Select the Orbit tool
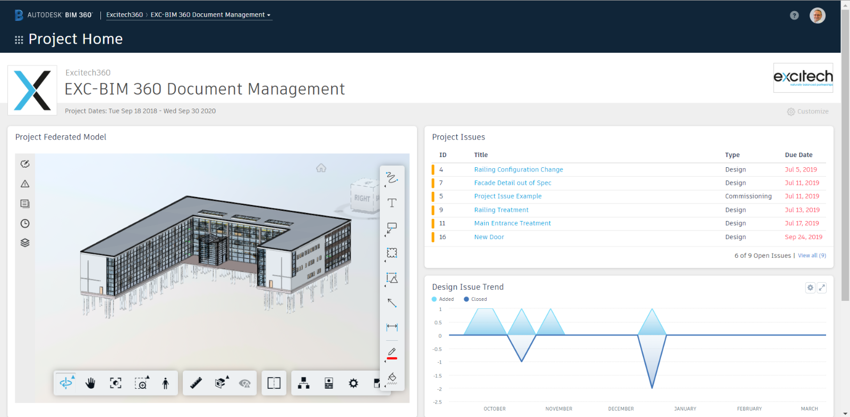The width and height of the screenshot is (850, 417). [66, 383]
